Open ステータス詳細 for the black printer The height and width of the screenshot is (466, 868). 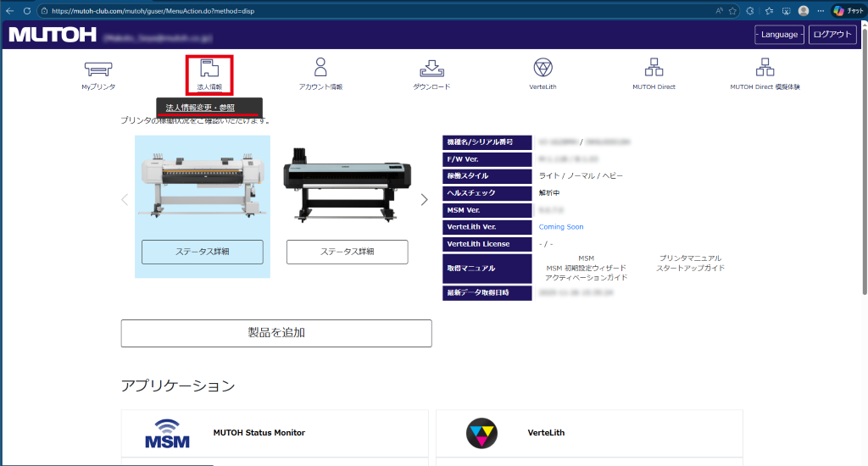[x=347, y=252]
